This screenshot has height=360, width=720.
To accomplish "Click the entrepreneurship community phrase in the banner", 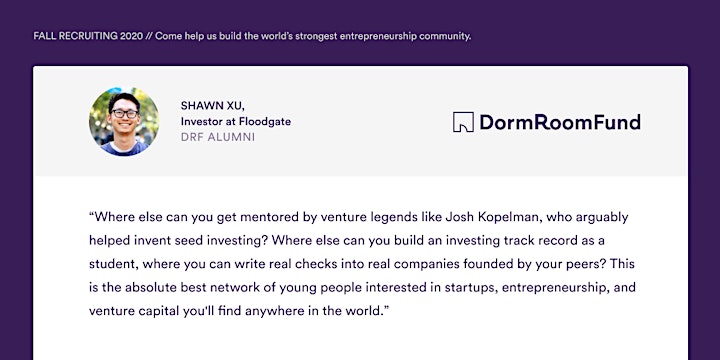I will click(405, 36).
